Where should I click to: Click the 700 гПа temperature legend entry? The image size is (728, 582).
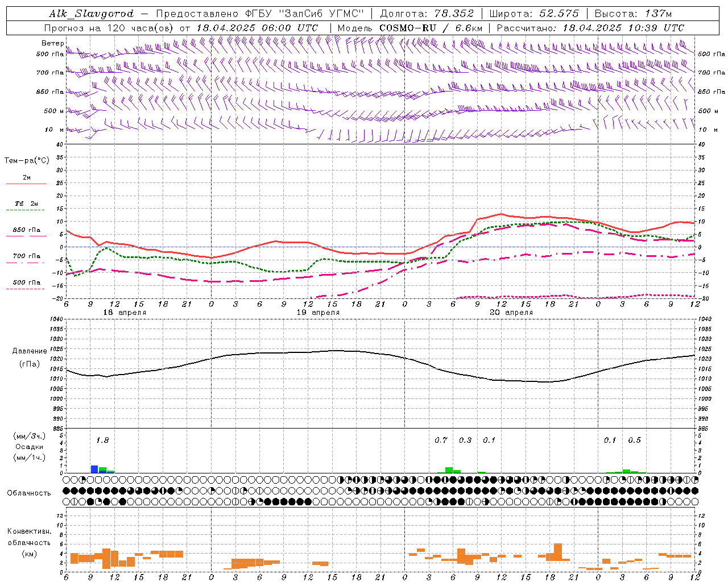coord(27,256)
